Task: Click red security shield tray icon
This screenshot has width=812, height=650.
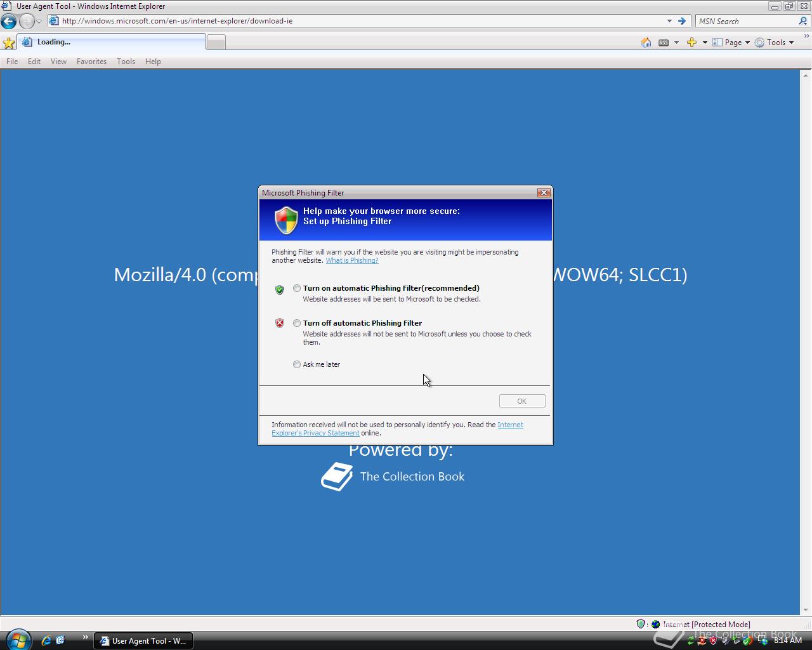Action: click(x=713, y=640)
